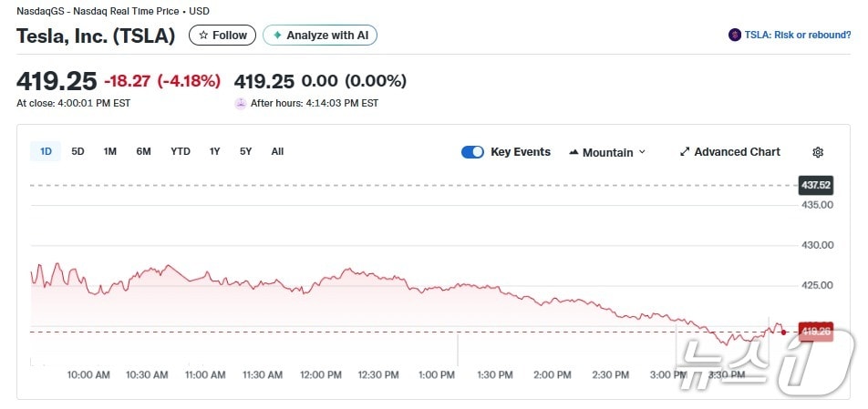
Task: Show the YTD chart range
Action: tap(181, 151)
